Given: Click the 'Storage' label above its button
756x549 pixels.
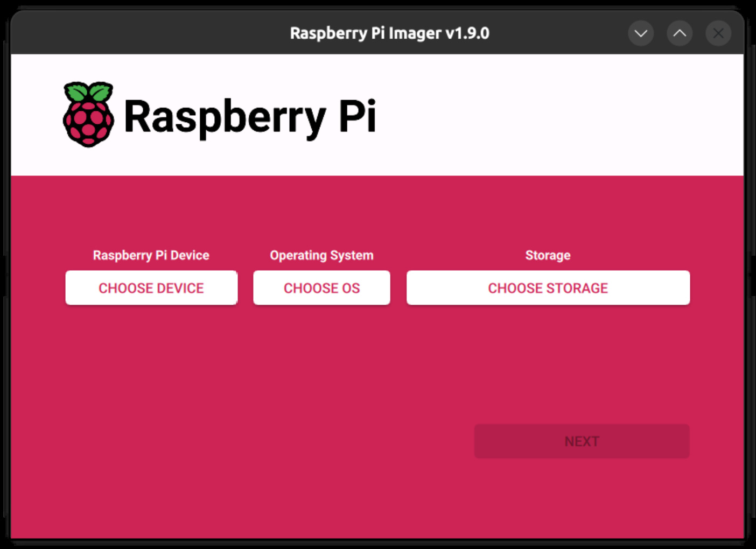Looking at the screenshot, I should pyautogui.click(x=548, y=255).
